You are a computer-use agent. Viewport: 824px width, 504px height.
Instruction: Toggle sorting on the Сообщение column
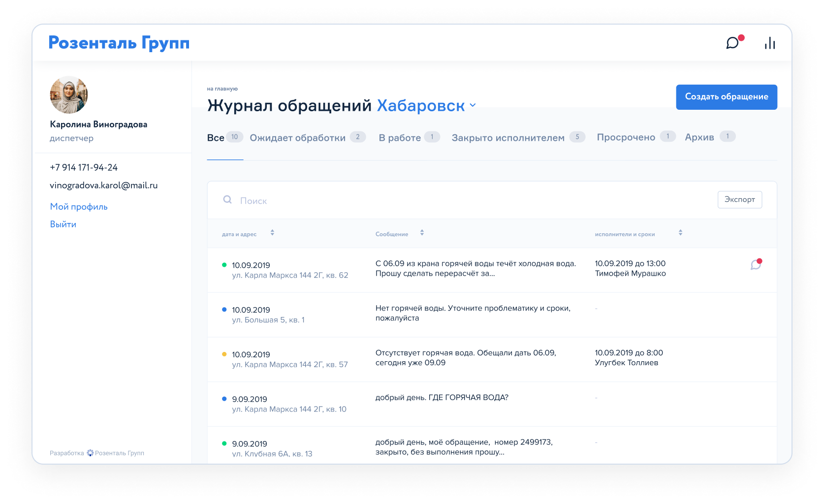click(x=422, y=233)
